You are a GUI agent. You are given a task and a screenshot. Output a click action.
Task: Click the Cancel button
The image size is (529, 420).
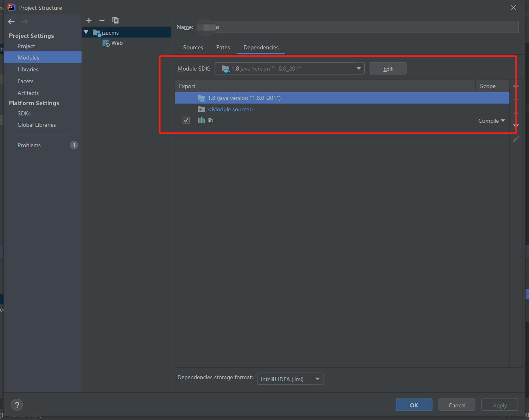(x=457, y=405)
